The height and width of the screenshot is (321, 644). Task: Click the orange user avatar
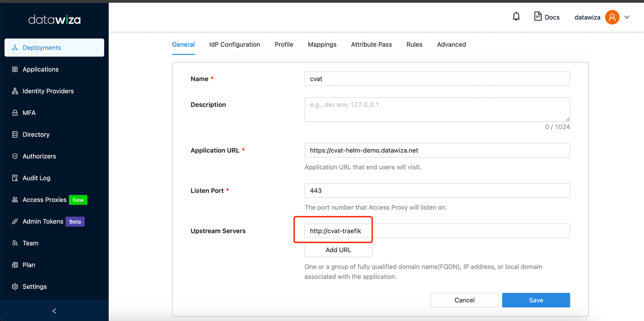(612, 17)
